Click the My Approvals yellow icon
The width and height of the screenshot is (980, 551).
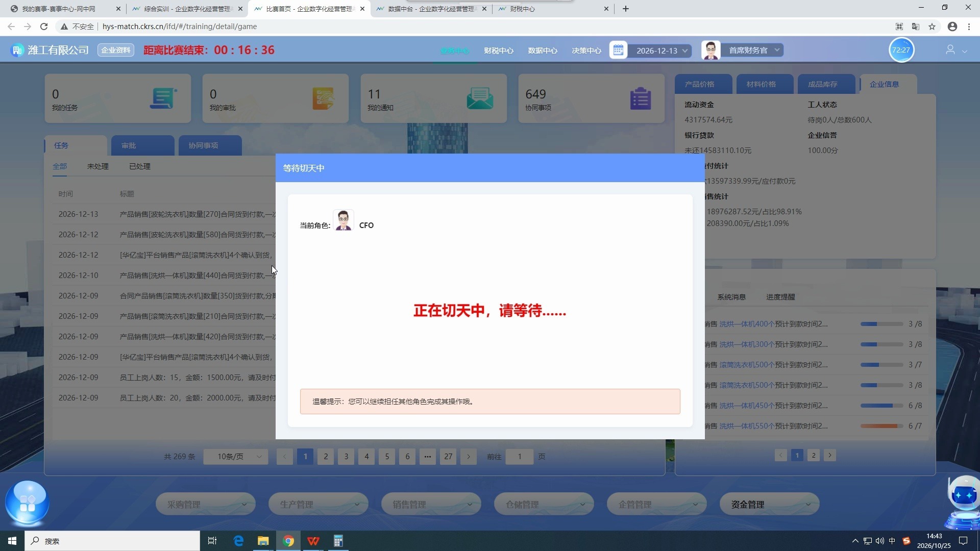tap(323, 98)
